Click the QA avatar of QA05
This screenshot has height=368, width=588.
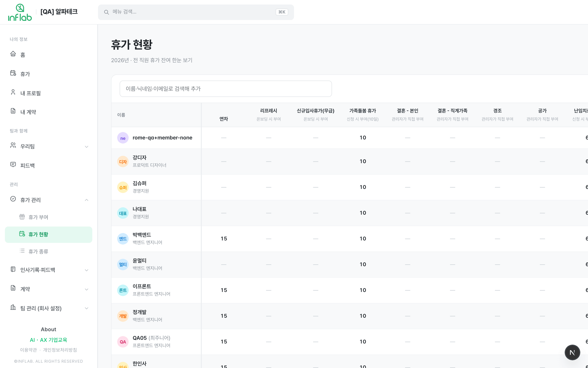point(123,342)
